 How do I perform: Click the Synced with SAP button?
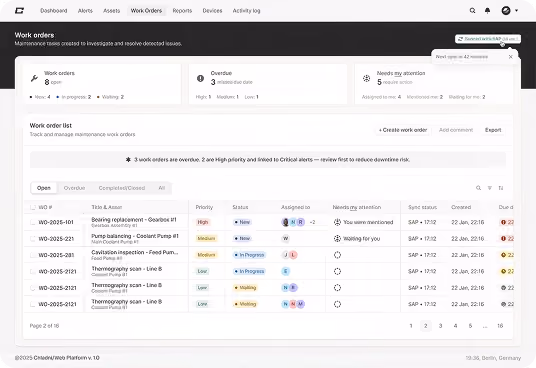tap(488, 39)
